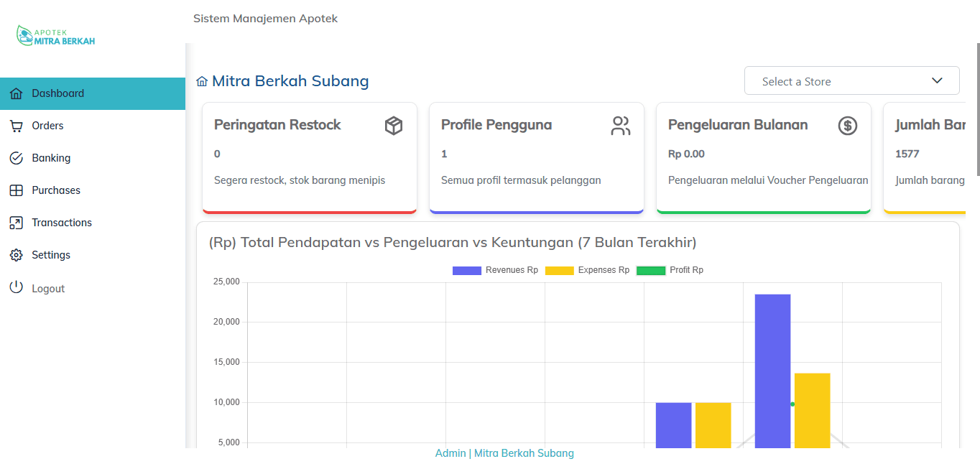Click the Logout power icon
980x464 pixels.
[x=16, y=288]
